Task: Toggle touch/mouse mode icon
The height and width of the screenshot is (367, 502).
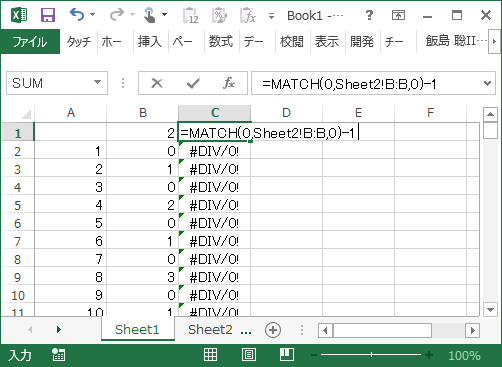Action: 149,15
